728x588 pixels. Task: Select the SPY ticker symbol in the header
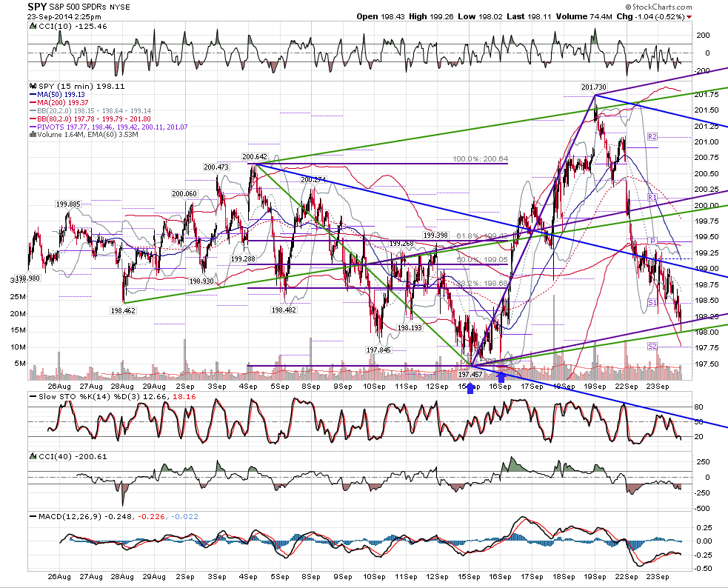click(37, 7)
